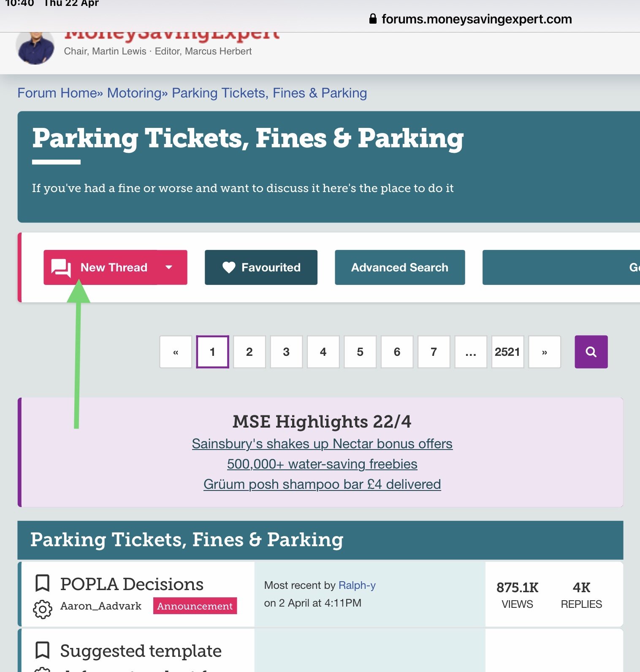This screenshot has width=640, height=672.
Task: Click the purple search magnifier icon
Action: (591, 352)
